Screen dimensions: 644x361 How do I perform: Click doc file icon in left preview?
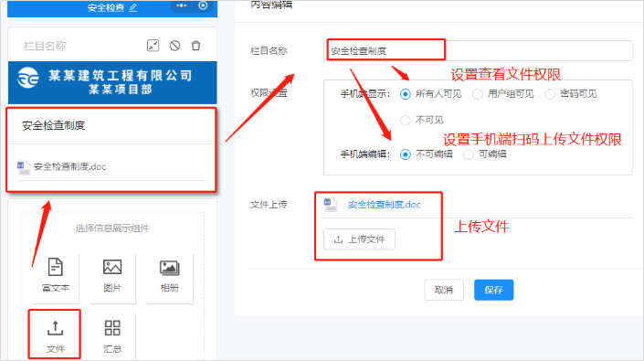pos(24,167)
